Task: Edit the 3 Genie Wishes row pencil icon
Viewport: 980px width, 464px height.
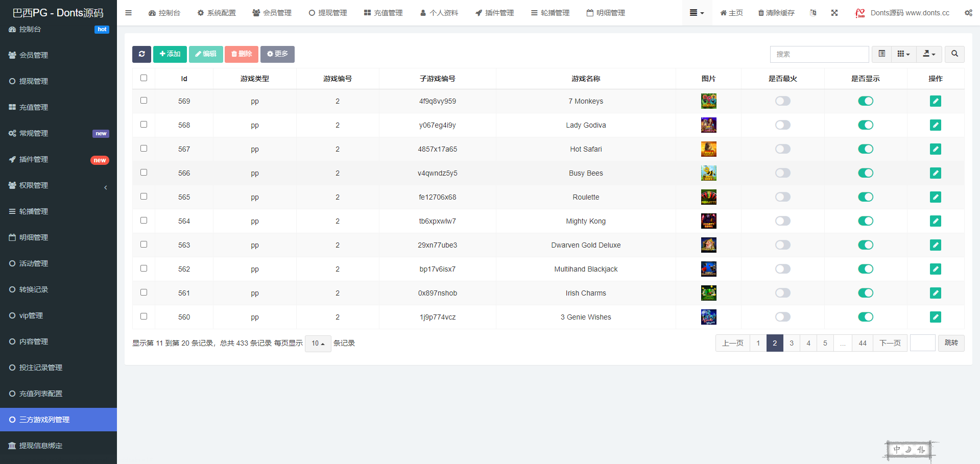Action: click(936, 317)
